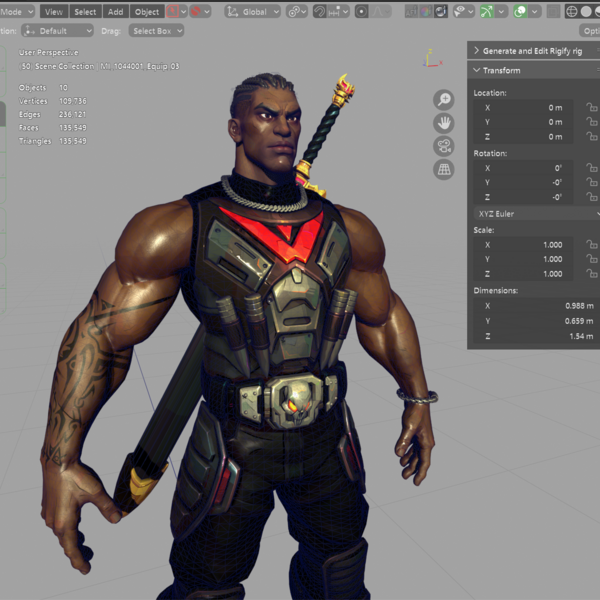600x600 pixels.
Task: Open the overlays options dropdown arrow
Action: click(x=535, y=12)
